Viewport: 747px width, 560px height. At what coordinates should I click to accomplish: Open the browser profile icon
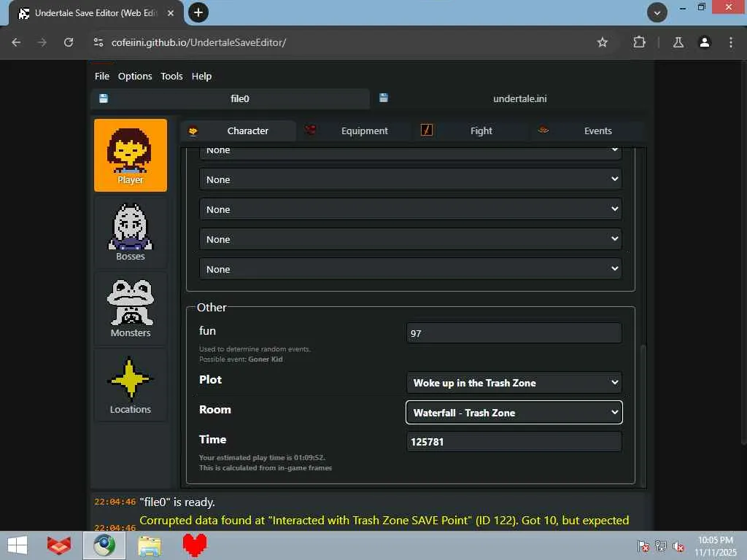click(704, 42)
